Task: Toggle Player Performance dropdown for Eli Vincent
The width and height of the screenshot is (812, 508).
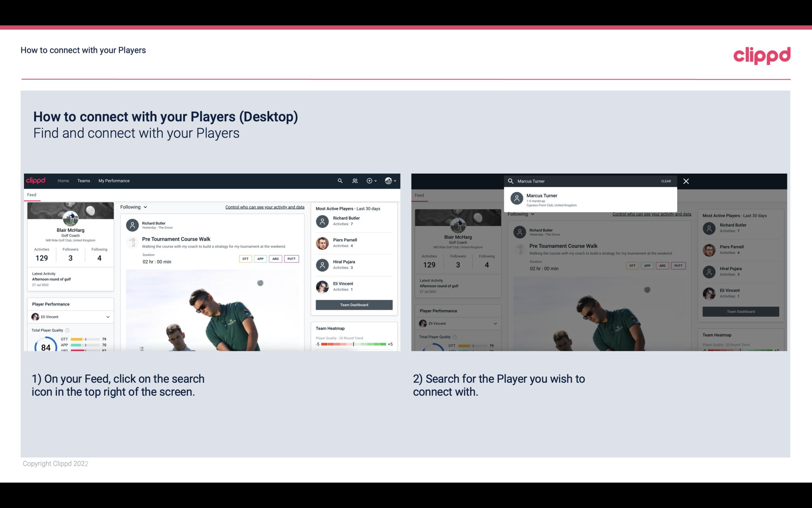Action: tap(108, 317)
